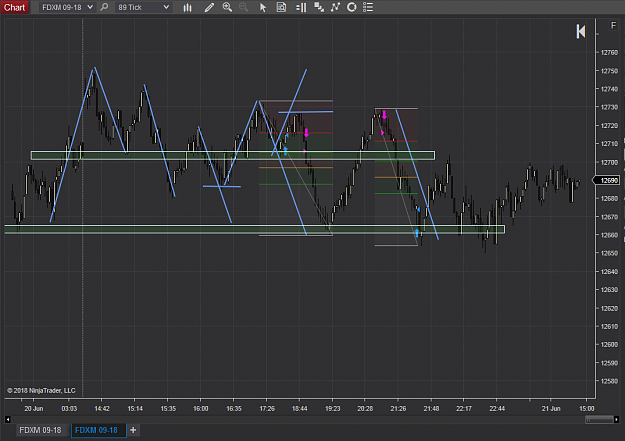Open the indicators icon

click(335, 7)
